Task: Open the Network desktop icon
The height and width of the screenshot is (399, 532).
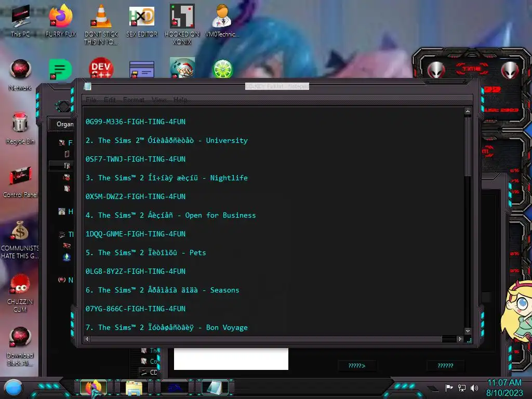Action: point(20,75)
